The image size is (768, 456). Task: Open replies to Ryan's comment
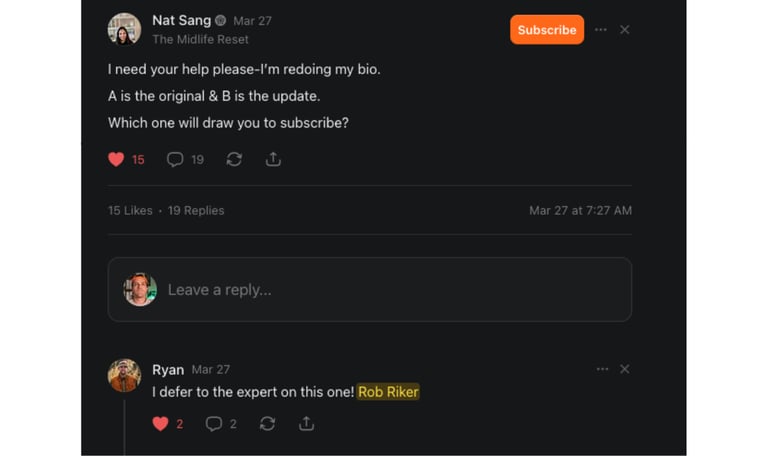[x=214, y=424]
